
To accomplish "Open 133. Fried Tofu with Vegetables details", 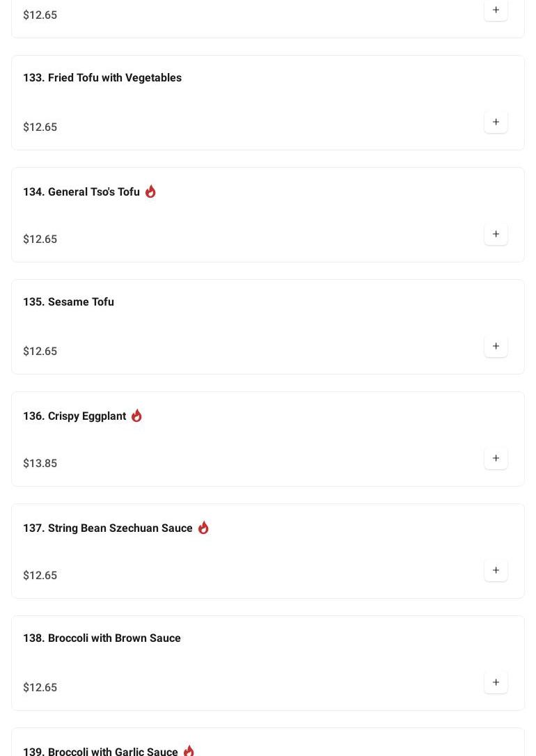I will [102, 78].
